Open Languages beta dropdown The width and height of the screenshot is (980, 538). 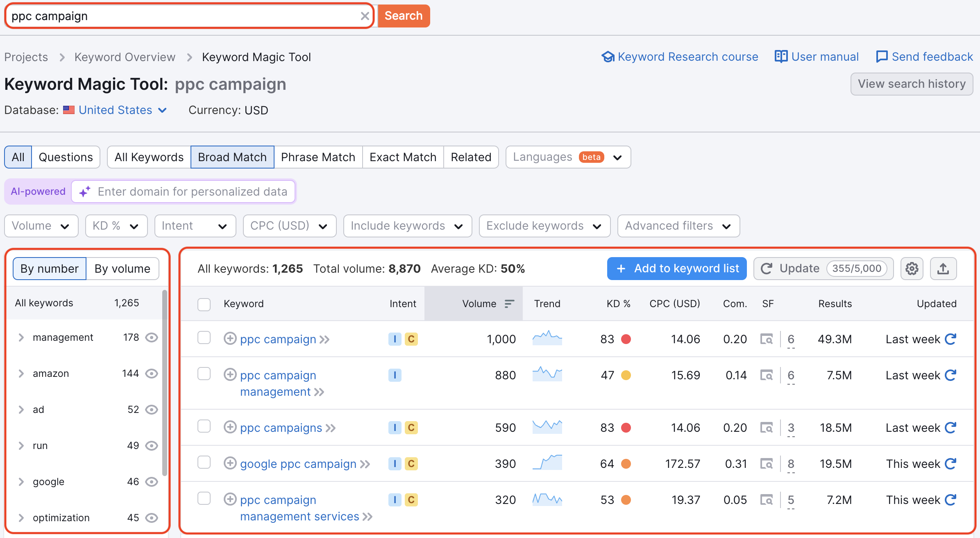point(568,157)
